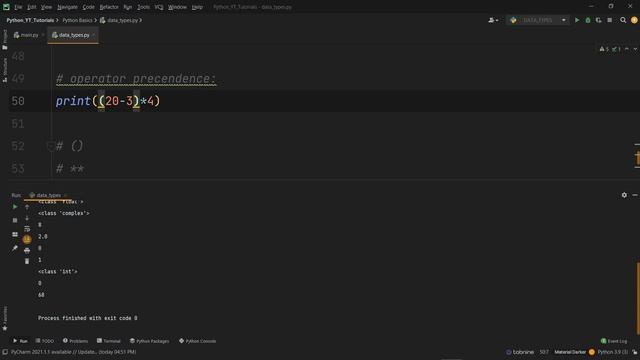The width and height of the screenshot is (640, 360).
Task: Close the main.py editor tab
Action: [x=43, y=35]
